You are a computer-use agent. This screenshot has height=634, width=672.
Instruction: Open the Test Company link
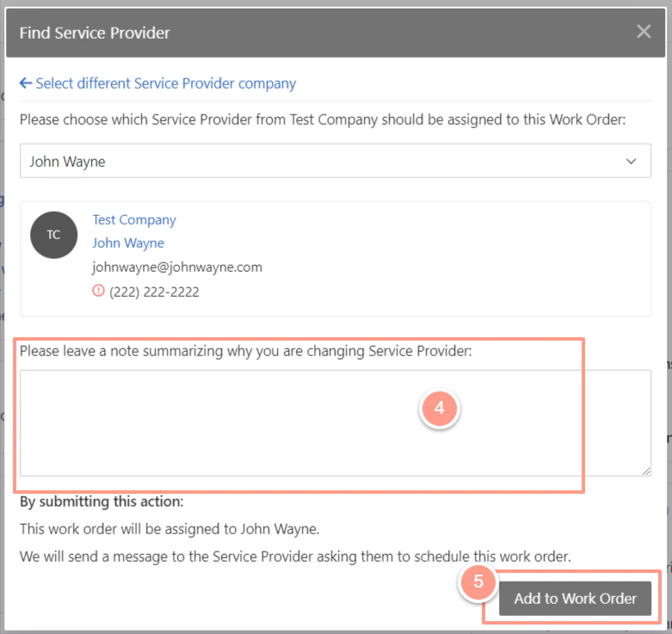click(134, 219)
